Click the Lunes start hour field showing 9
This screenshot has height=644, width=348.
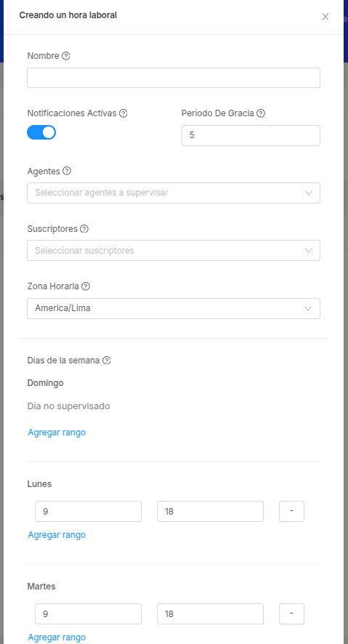click(x=88, y=511)
